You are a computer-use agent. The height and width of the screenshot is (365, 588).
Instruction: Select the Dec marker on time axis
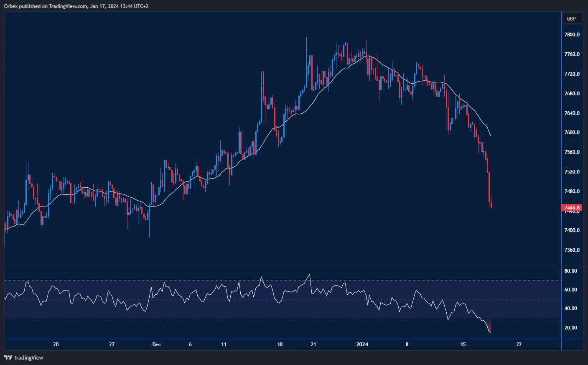156,345
